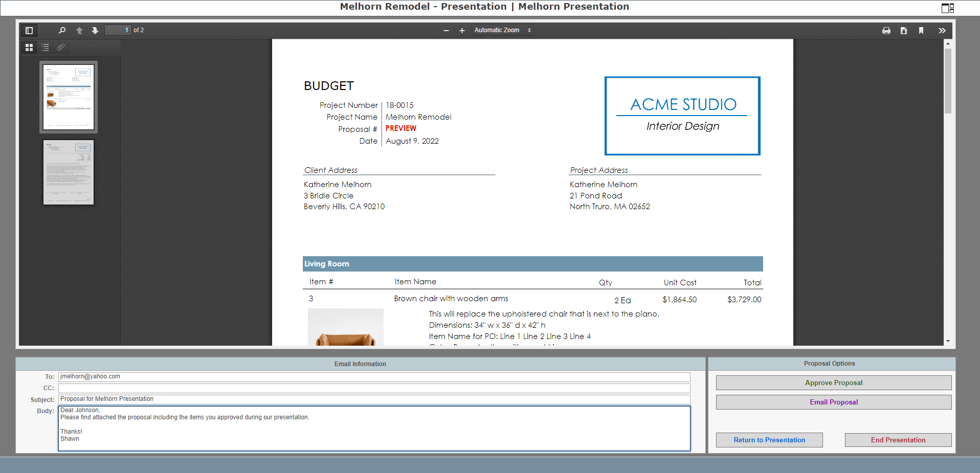Click the viewer vertical scrollbar thumb

point(948,81)
